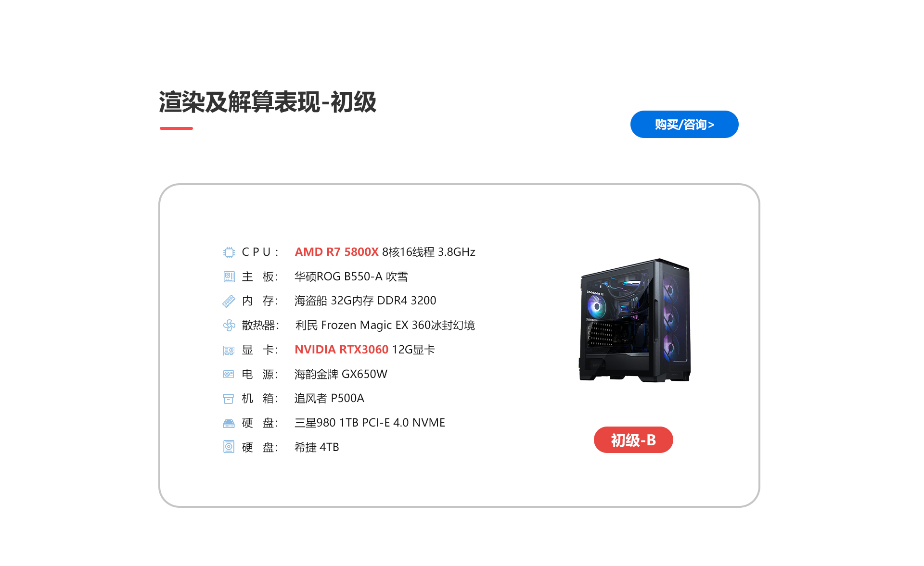Click the 华硕ROG B550-A 吹雪 motherboard text
Screen dimensions: 924x566
click(x=351, y=277)
